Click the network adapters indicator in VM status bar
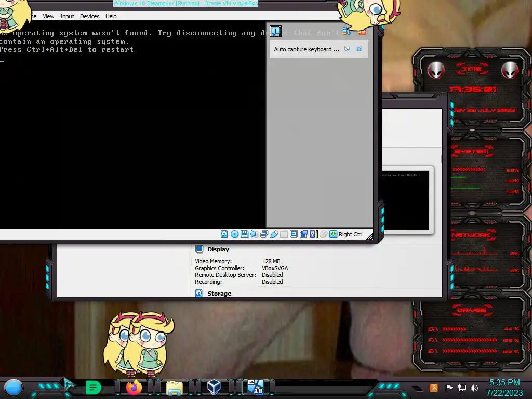 point(264,234)
